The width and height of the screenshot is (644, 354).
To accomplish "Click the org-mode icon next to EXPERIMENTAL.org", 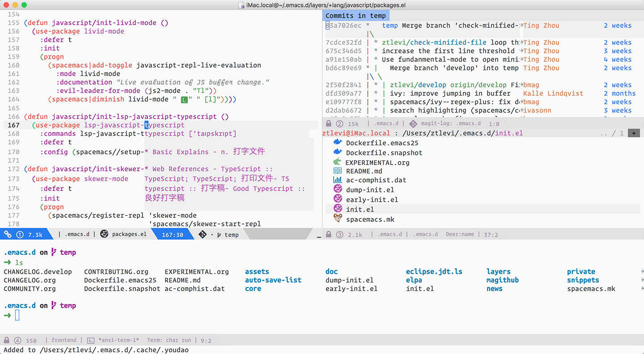I will 338,162.
